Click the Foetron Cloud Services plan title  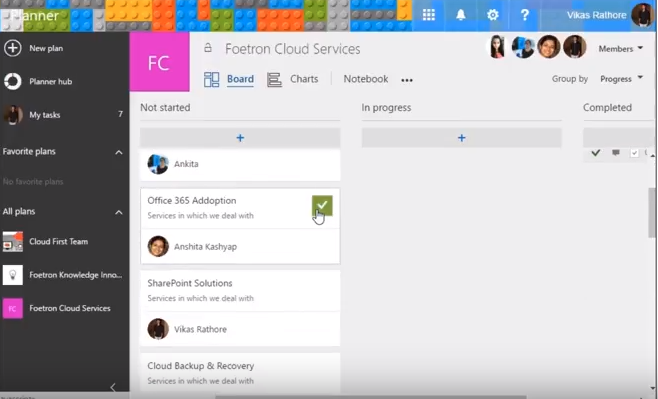(x=292, y=49)
